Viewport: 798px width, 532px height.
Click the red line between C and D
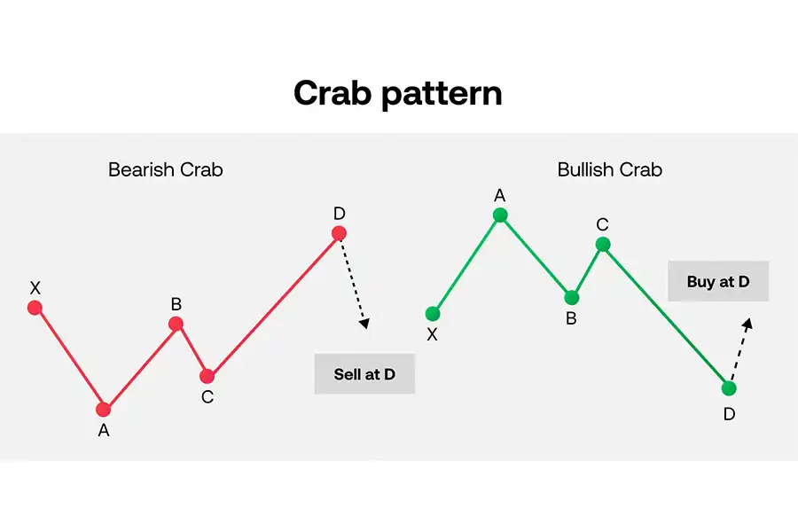point(273,305)
